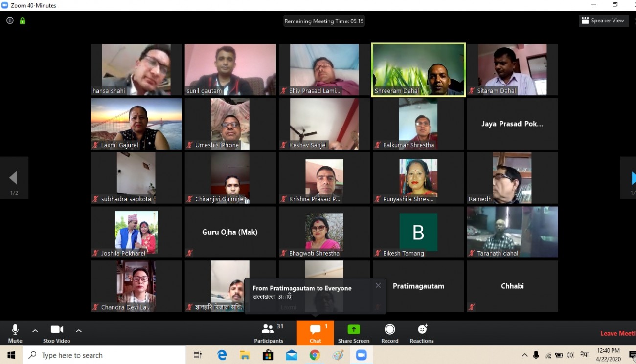Click the green encryption lock icon
The width and height of the screenshot is (636, 364).
pyautogui.click(x=23, y=21)
